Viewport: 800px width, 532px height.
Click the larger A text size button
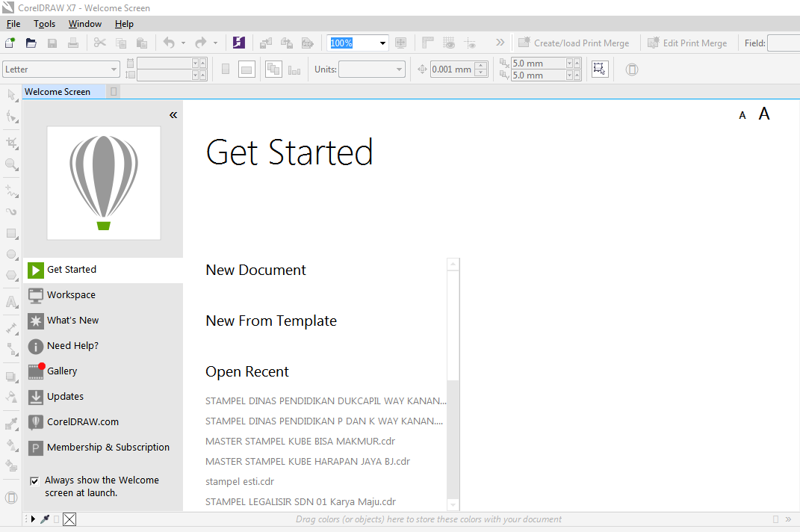click(x=764, y=114)
